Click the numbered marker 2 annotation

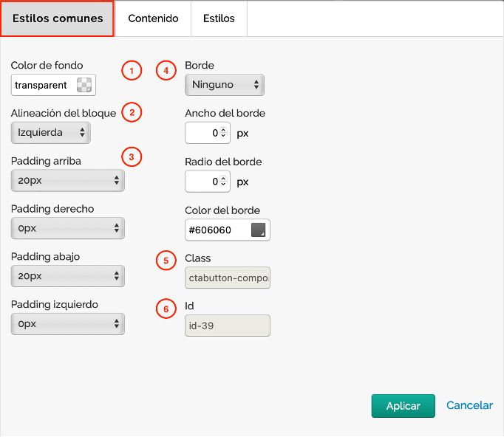click(x=132, y=113)
